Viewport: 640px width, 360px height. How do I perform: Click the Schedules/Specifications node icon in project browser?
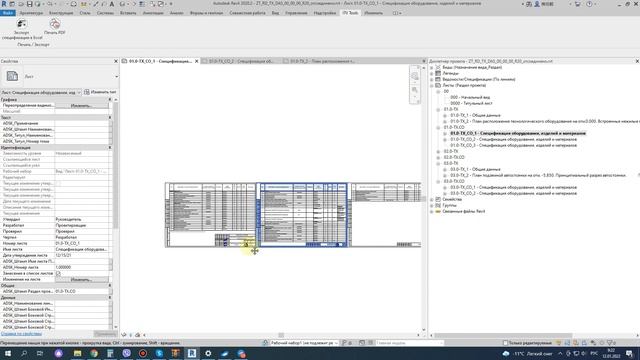tap(438, 79)
